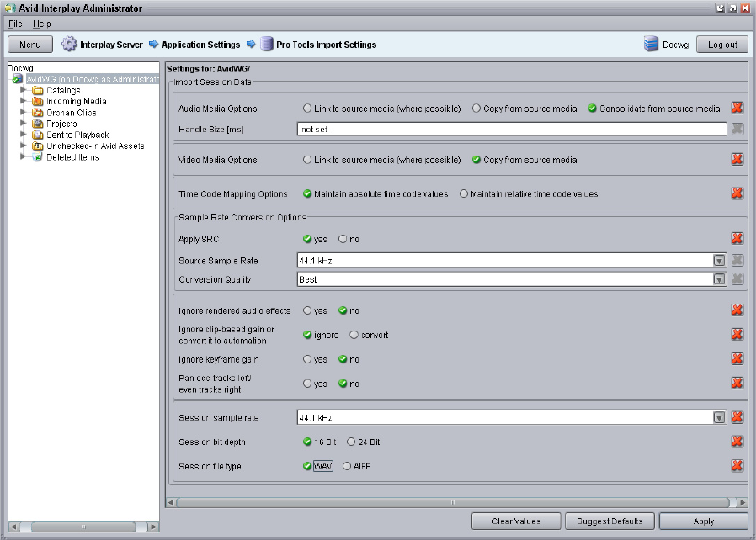Click the Unchecked-in Avid Assets folder icon

click(x=38, y=146)
